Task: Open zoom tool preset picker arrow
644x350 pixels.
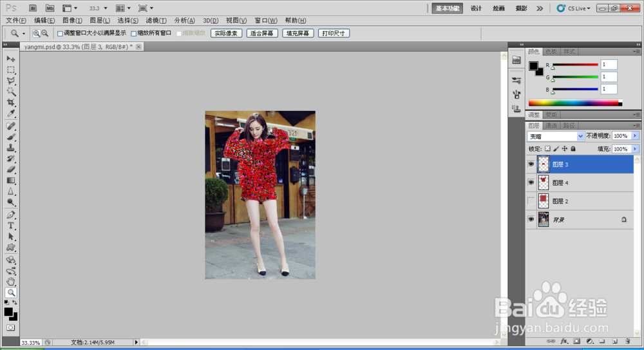Action: [23, 34]
